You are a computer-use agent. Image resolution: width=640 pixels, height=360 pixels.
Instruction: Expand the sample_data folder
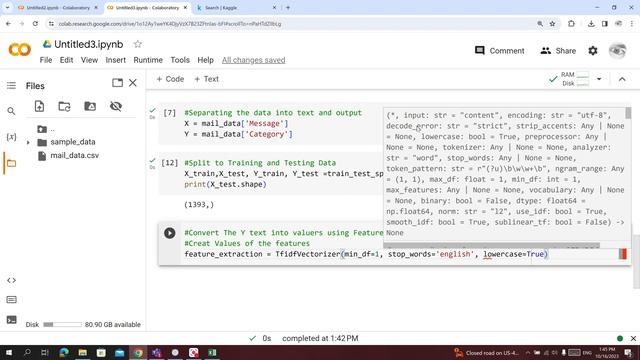pos(28,142)
